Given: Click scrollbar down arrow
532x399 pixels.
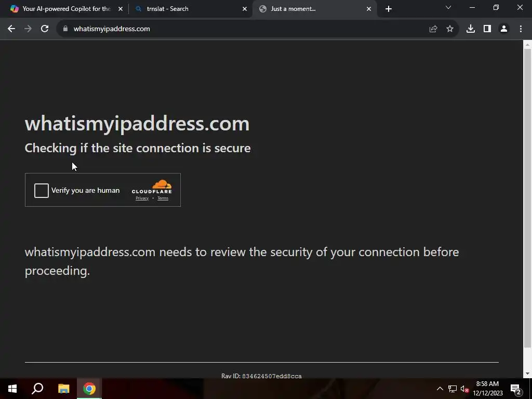Looking at the screenshot, I should 527,374.
